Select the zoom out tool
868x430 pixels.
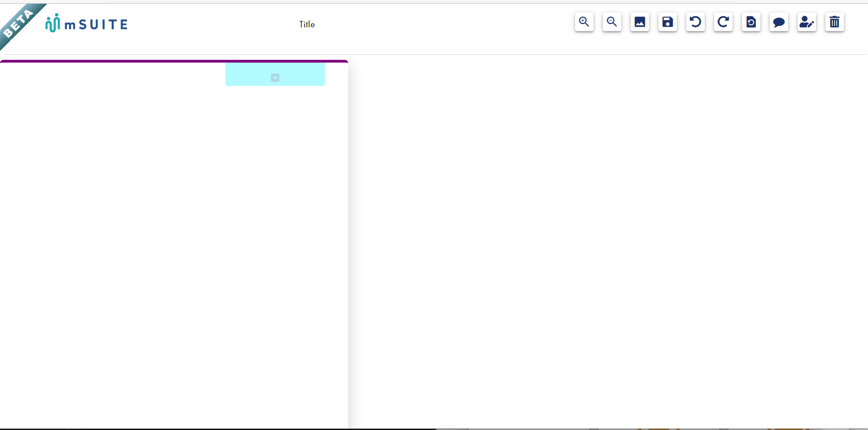[612, 22]
